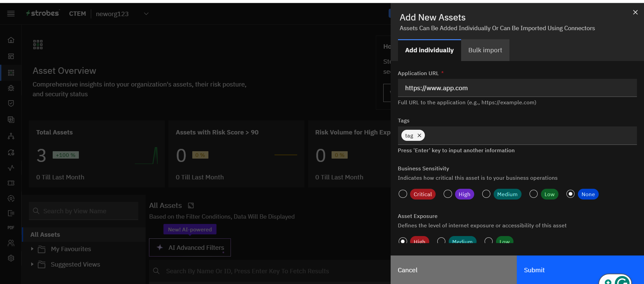Select High business sensitivity radio
The width and height of the screenshot is (644, 284).
[x=448, y=194]
